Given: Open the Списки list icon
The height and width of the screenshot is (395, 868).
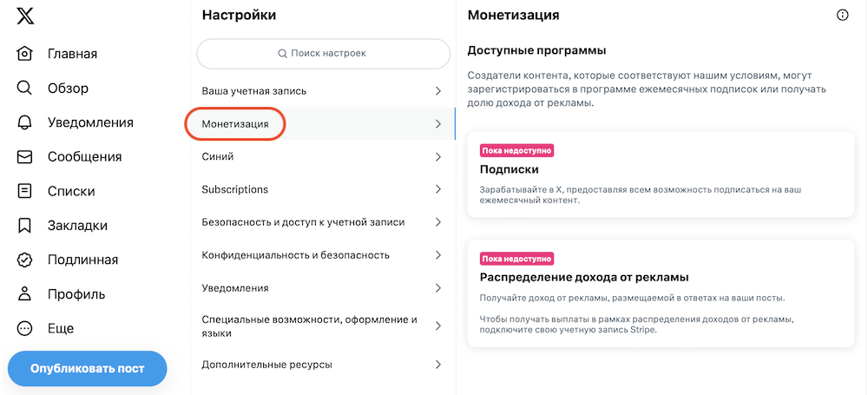Looking at the screenshot, I should (24, 191).
